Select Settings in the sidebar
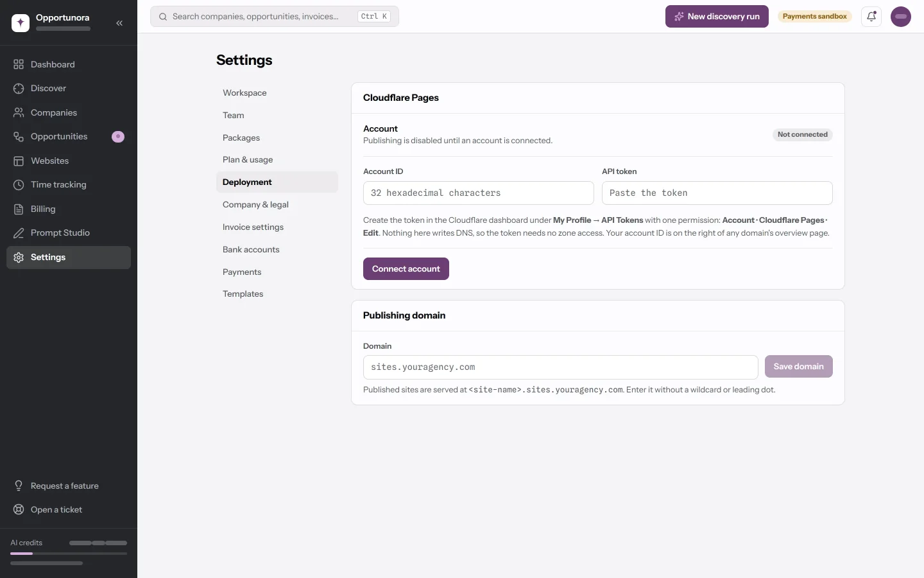 (x=69, y=257)
